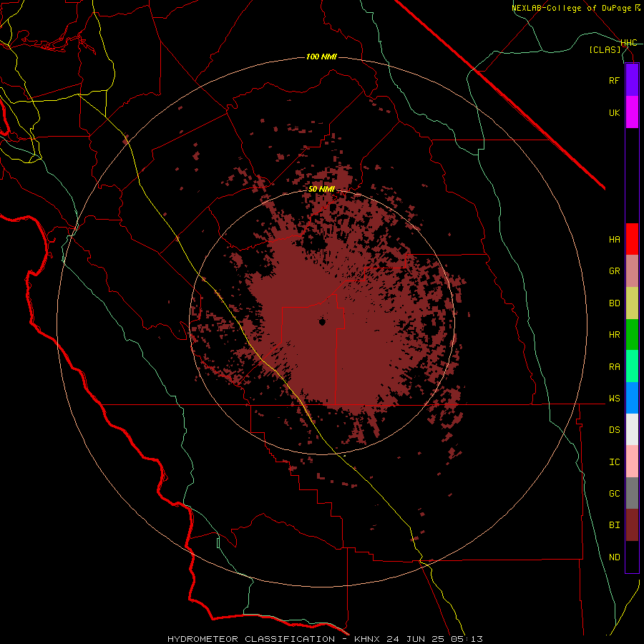Screen dimensions: 644x644
Task: Click the RF legend label
Action: point(614,80)
